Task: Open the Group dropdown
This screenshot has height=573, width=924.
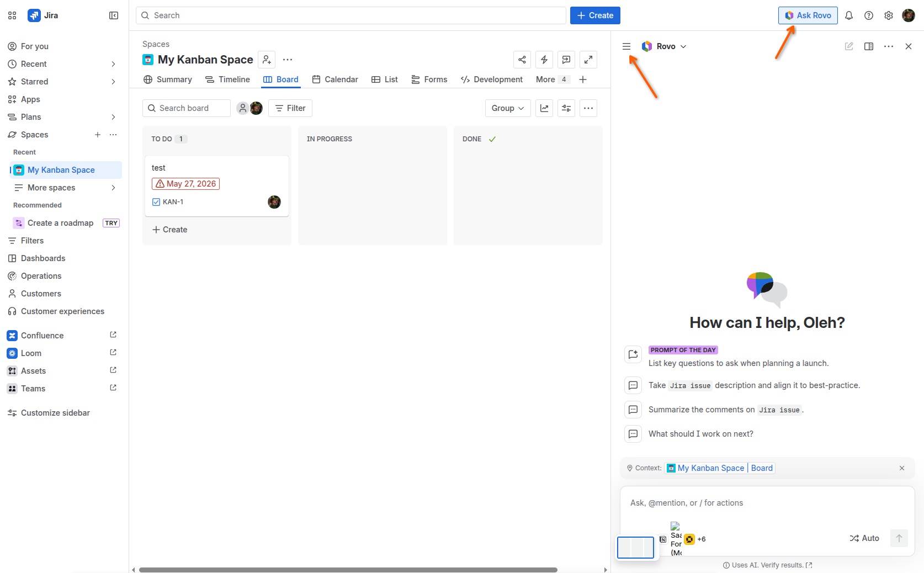Action: (x=508, y=108)
